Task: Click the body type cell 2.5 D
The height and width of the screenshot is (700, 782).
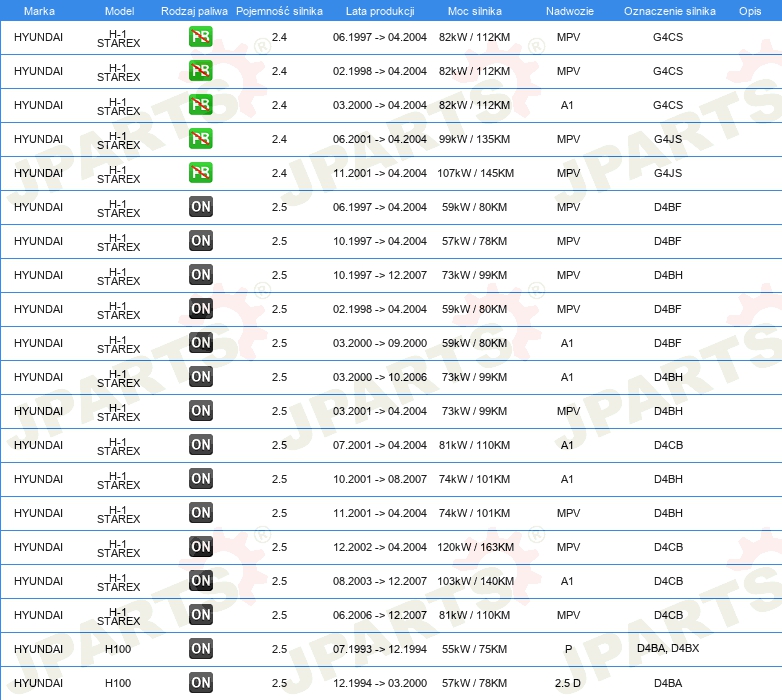Action: (568, 683)
